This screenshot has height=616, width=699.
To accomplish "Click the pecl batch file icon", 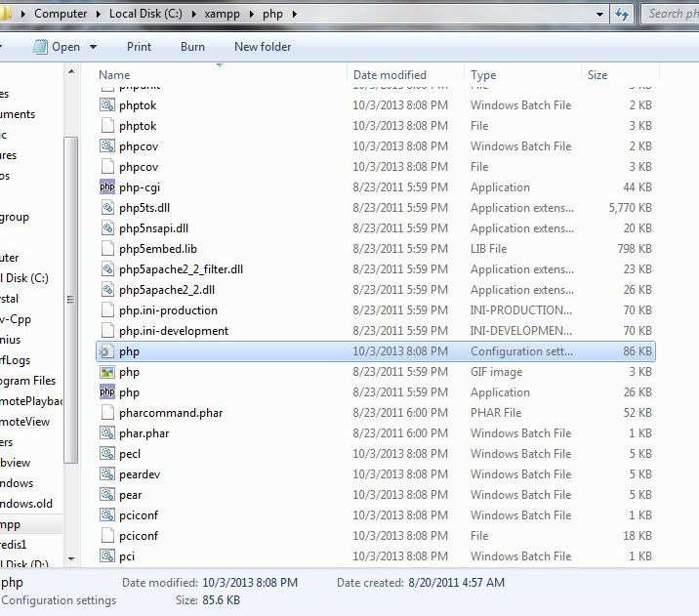I will point(107,454).
